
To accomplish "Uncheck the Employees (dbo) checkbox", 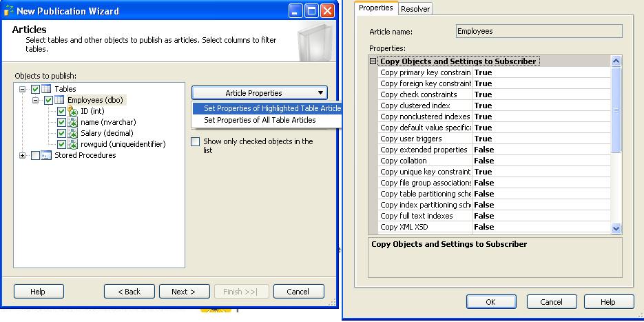I will pyautogui.click(x=48, y=100).
